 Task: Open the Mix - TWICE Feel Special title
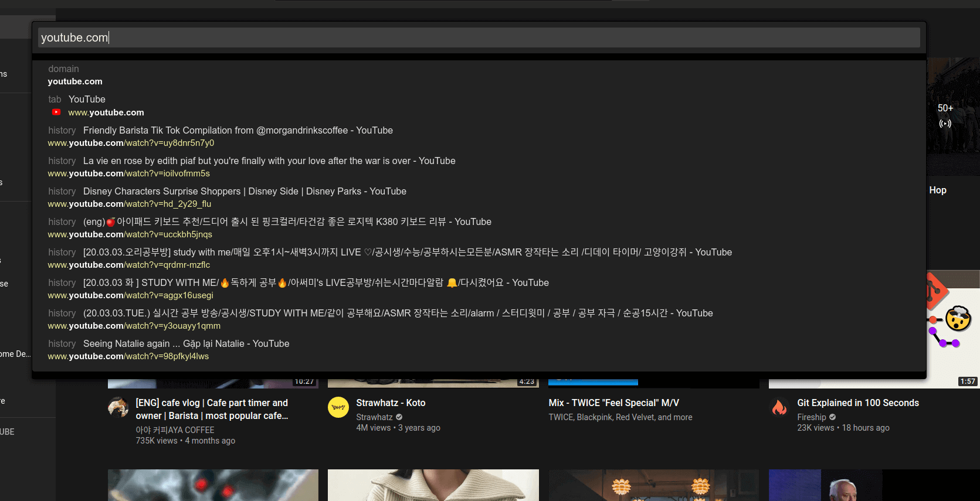pos(614,403)
